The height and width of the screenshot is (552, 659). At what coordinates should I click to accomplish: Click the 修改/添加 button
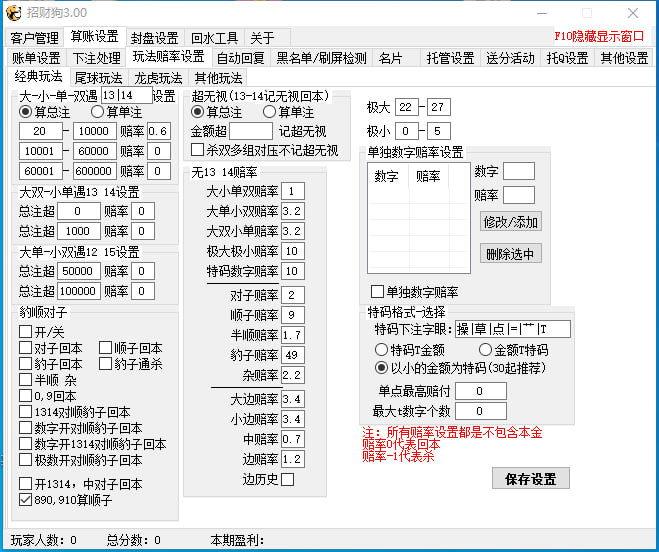click(x=511, y=221)
